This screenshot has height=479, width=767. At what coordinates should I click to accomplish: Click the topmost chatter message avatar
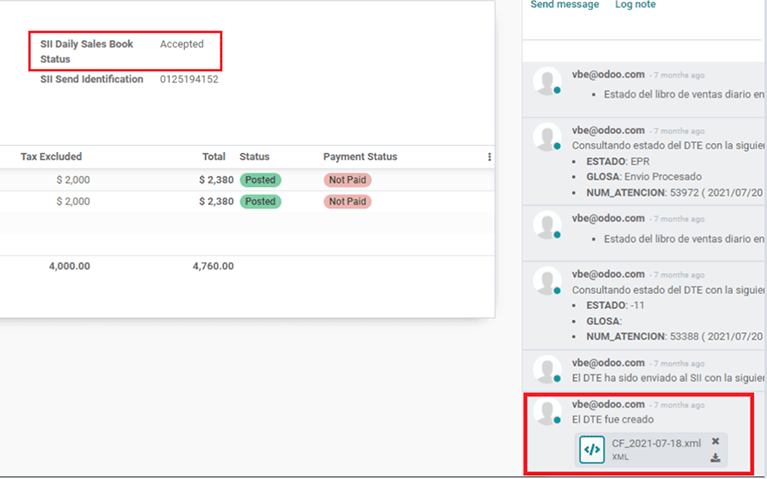[x=546, y=83]
